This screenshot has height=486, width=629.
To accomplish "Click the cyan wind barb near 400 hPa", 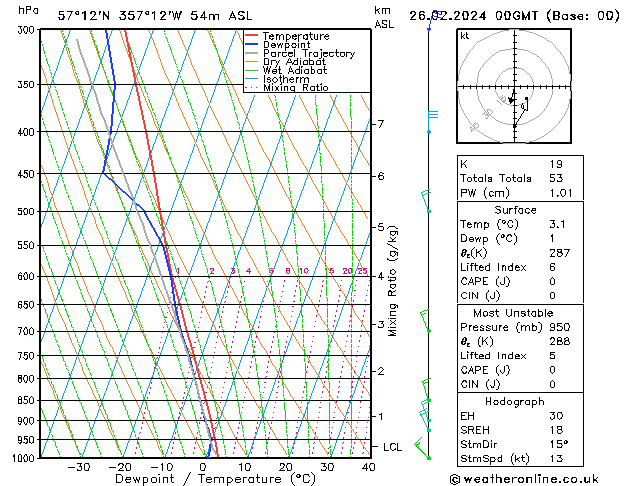I will 432,122.
